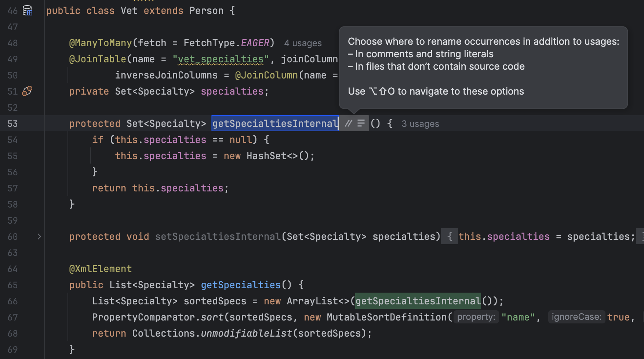
Task: Click the "vet_specialties" string literal
Action: [x=221, y=59]
